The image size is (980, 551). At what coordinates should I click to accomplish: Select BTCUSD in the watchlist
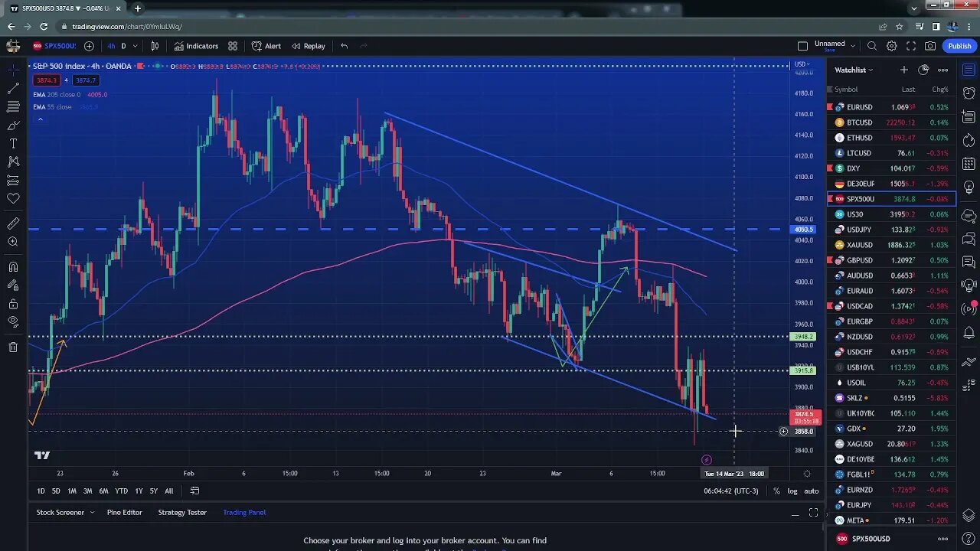pos(891,122)
